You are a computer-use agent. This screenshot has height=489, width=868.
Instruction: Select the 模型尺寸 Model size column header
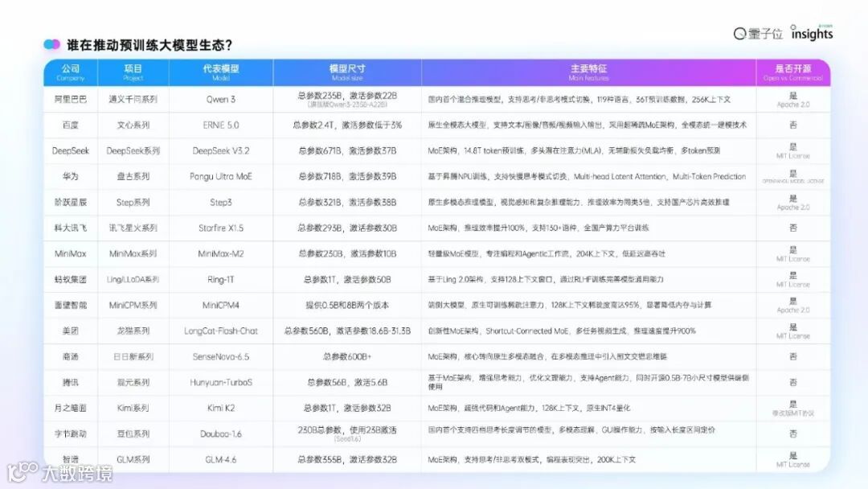347,72
